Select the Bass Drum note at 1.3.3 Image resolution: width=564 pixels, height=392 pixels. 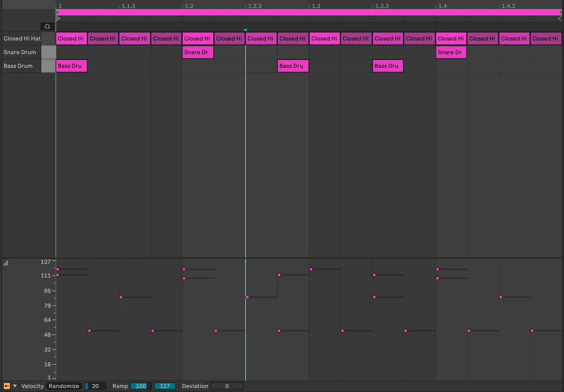388,66
